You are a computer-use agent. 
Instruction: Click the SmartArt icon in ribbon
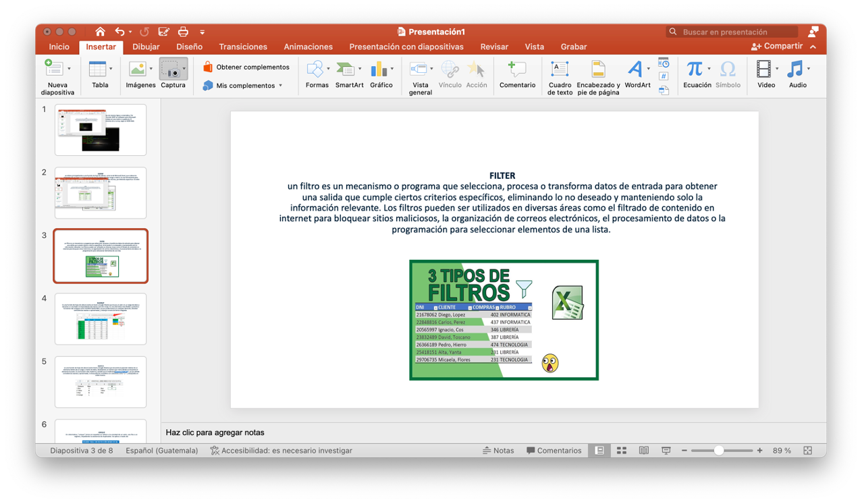[346, 69]
